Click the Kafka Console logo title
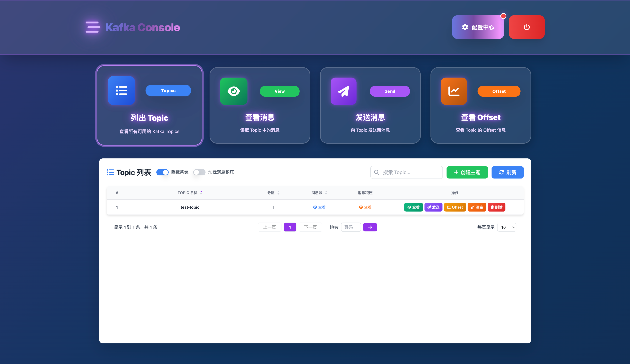This screenshot has height=364, width=630. [x=143, y=28]
